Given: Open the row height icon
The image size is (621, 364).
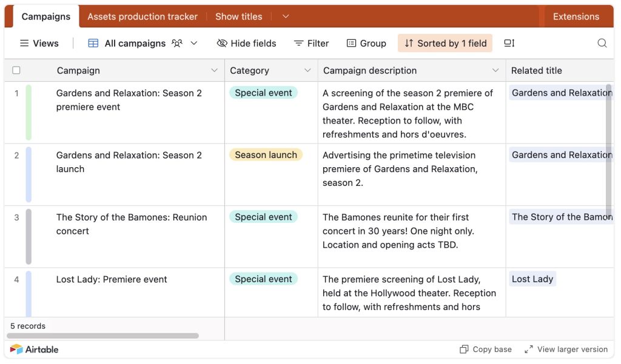Looking at the screenshot, I should point(509,43).
